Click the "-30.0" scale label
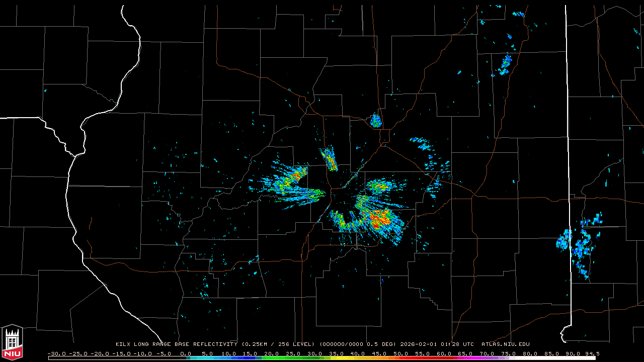Image resolution: width=644 pixels, height=362 pixels. pyautogui.click(x=56, y=353)
